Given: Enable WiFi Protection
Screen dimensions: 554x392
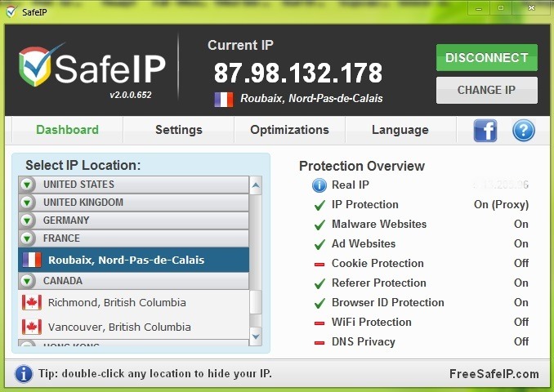Looking at the screenshot, I should click(x=319, y=323).
